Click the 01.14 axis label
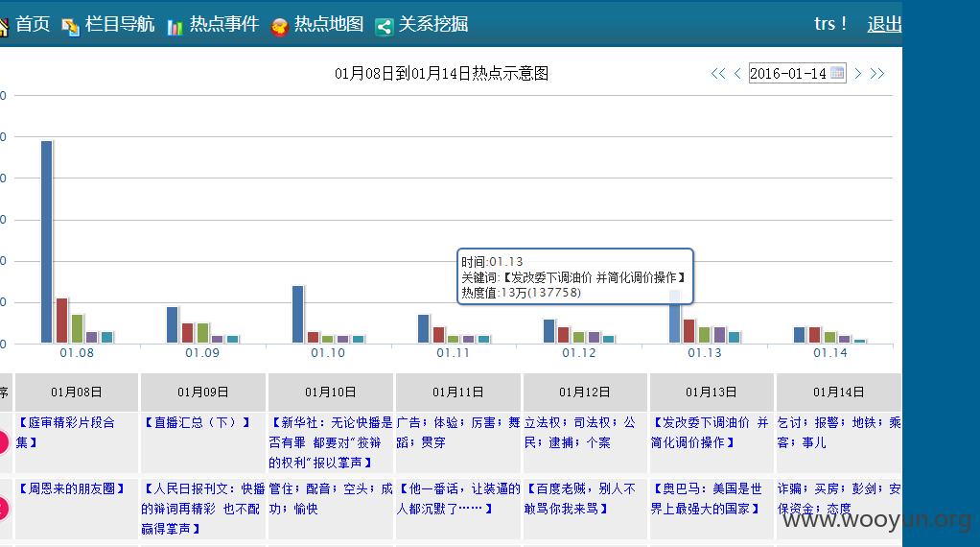 [x=830, y=353]
